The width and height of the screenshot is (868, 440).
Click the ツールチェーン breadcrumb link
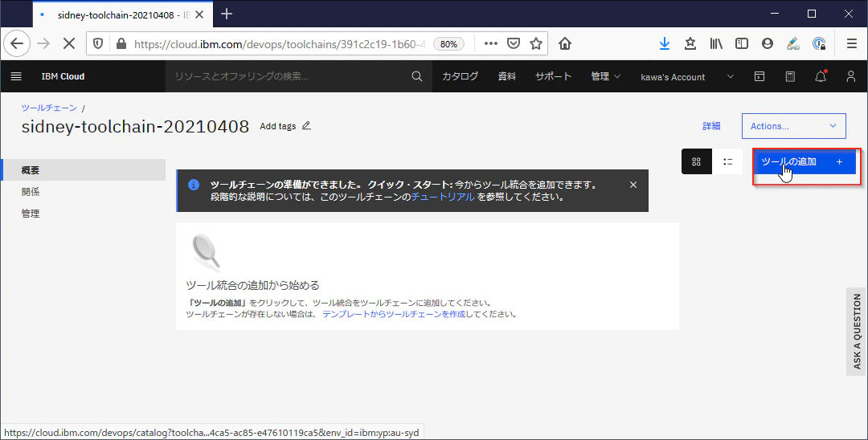click(49, 108)
